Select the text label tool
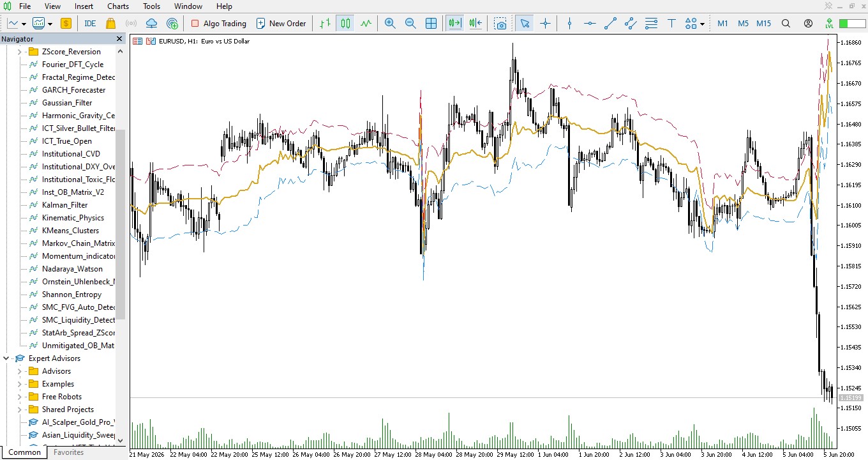Screen dimensions: 868x460 click(x=671, y=24)
